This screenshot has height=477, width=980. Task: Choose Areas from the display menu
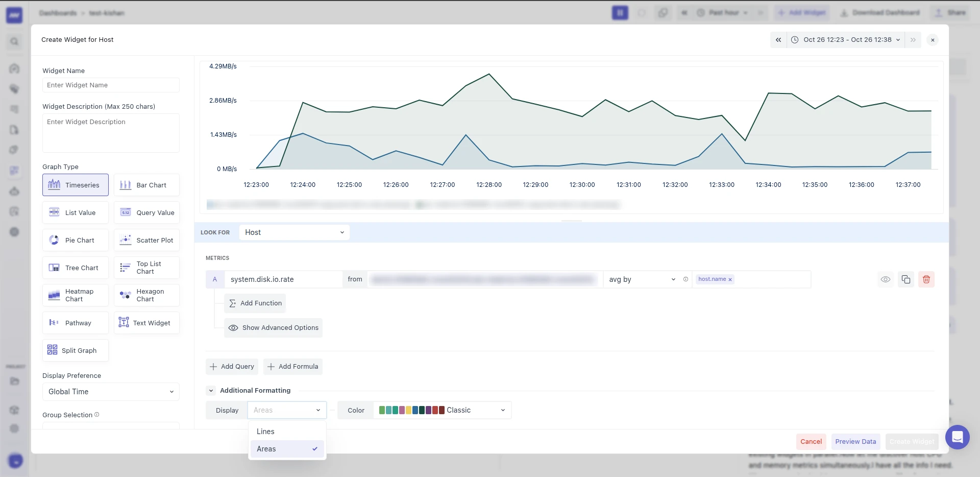pyautogui.click(x=287, y=449)
